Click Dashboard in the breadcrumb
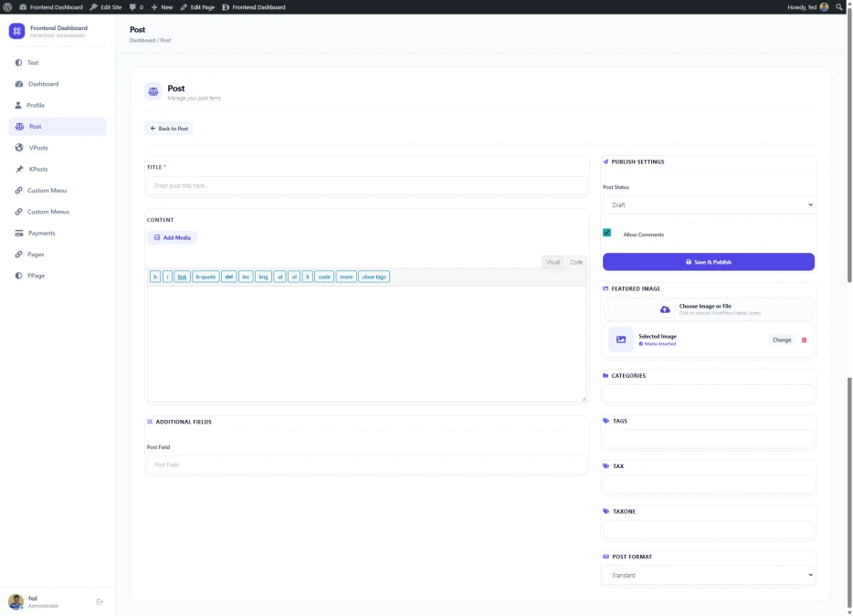Viewport: 853px width, 616px height. click(x=142, y=40)
